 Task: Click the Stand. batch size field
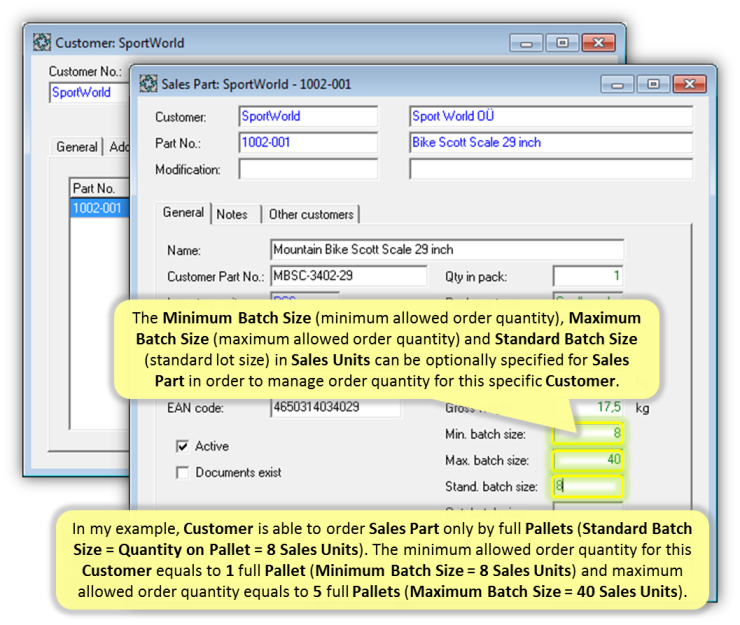[x=588, y=486]
